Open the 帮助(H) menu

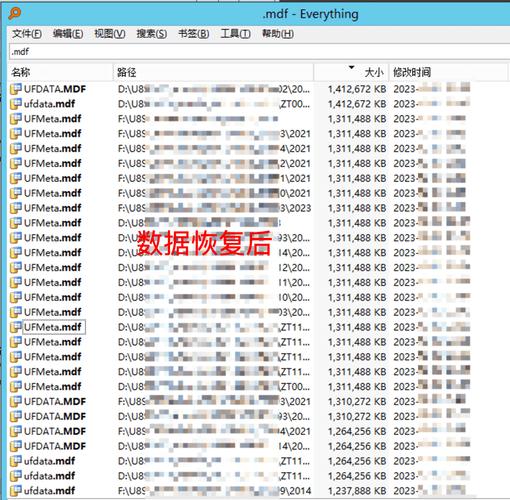[x=278, y=34]
